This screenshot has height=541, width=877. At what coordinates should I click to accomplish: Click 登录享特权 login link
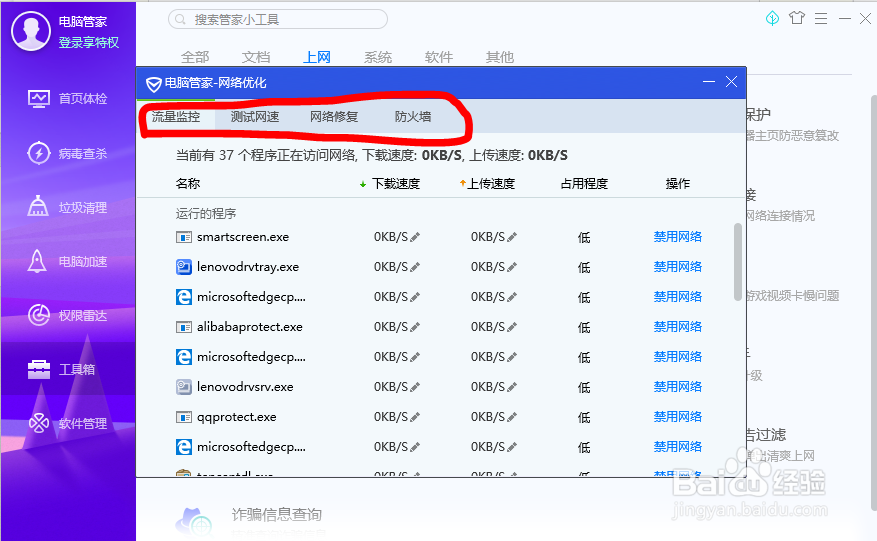[88, 43]
